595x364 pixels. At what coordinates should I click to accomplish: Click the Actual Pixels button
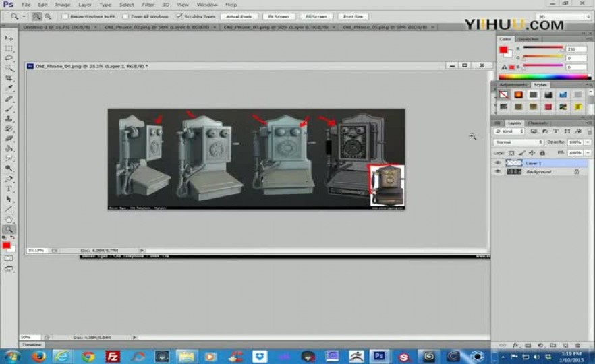[x=239, y=16]
